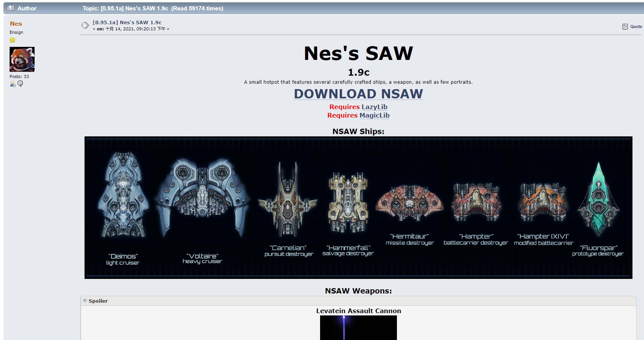Click the yellow Ensign rank pip
This screenshot has width=644, height=340.
coord(12,40)
